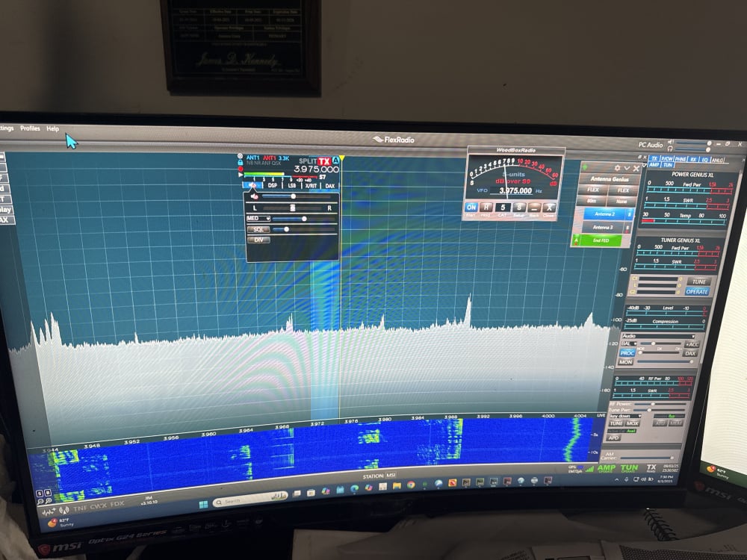Open the DSP tab on slice flag
Viewport: 747px width, 560px height.
pyautogui.click(x=273, y=186)
